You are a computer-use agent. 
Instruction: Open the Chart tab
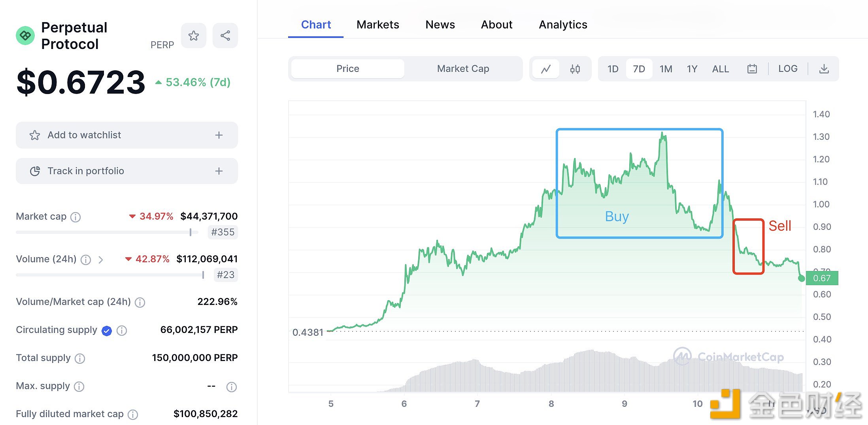[316, 24]
